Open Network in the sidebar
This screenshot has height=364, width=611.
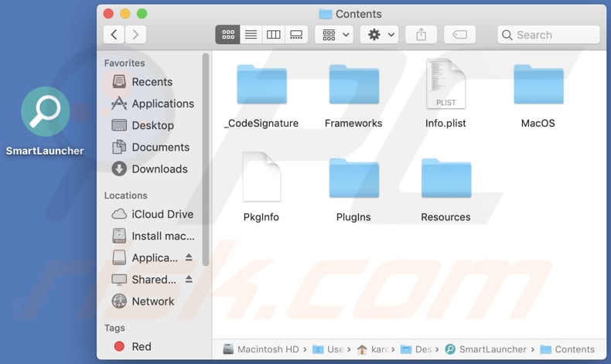click(x=143, y=301)
